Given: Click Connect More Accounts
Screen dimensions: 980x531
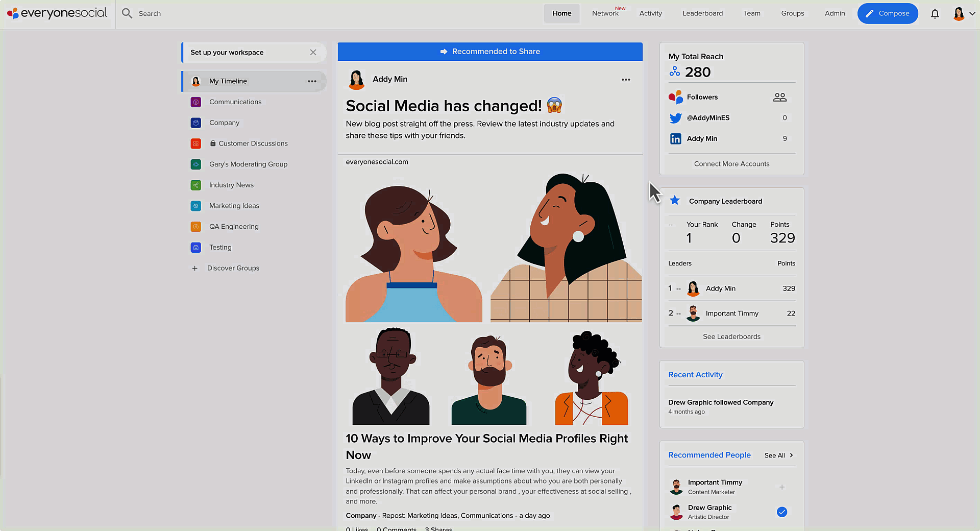Looking at the screenshot, I should pos(731,163).
